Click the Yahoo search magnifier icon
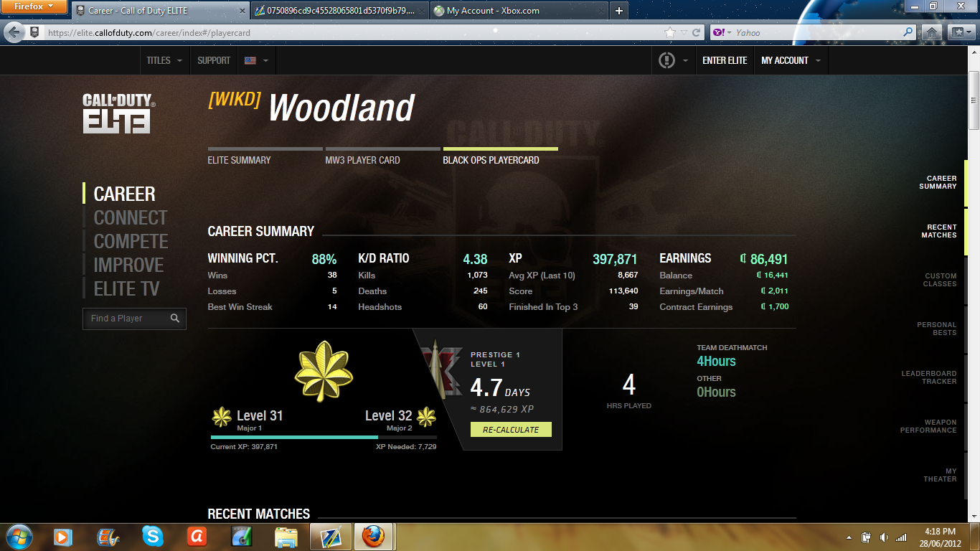Image resolution: width=980 pixels, height=551 pixels. (908, 32)
